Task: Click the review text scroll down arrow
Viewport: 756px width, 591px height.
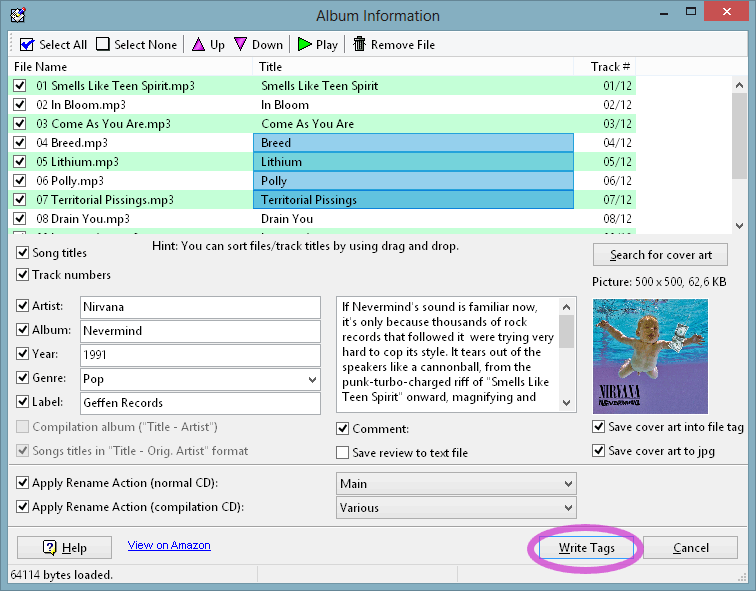Action: pyautogui.click(x=567, y=403)
